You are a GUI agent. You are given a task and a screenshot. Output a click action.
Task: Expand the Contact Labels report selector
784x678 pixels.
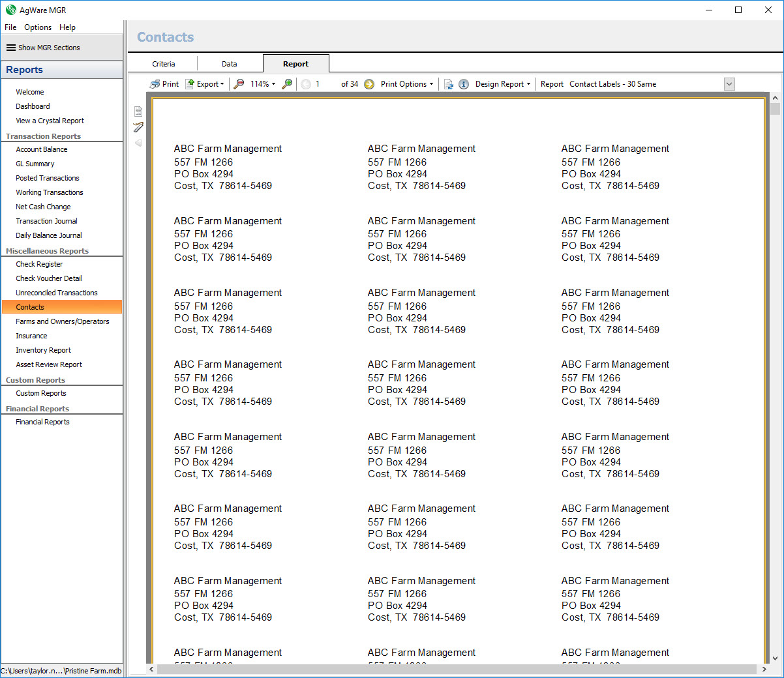729,84
